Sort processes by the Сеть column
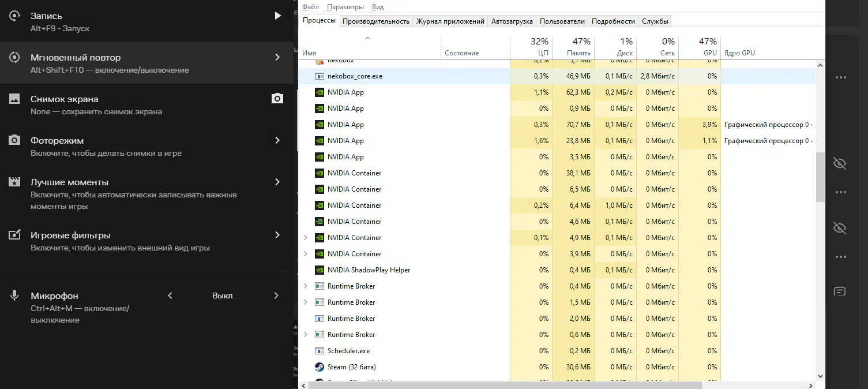This screenshot has width=868, height=389. (x=657, y=47)
